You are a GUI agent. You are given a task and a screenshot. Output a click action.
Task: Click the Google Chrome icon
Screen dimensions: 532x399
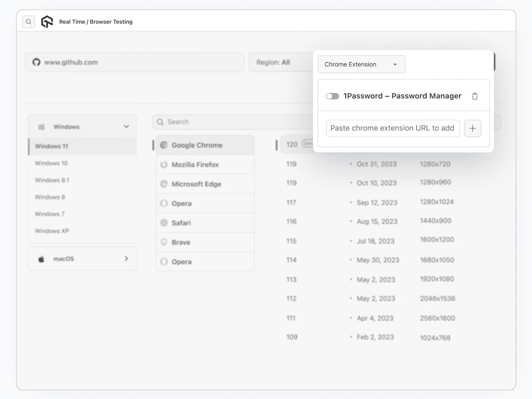(164, 145)
